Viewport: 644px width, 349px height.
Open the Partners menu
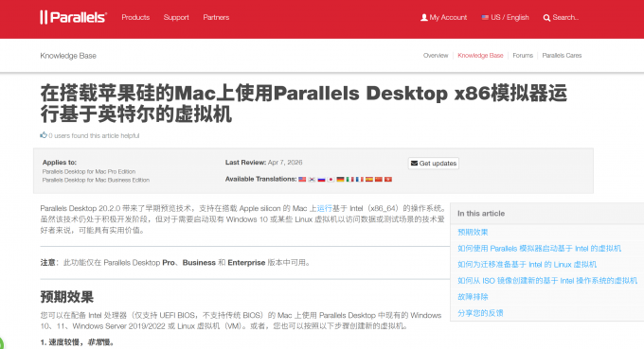[216, 17]
